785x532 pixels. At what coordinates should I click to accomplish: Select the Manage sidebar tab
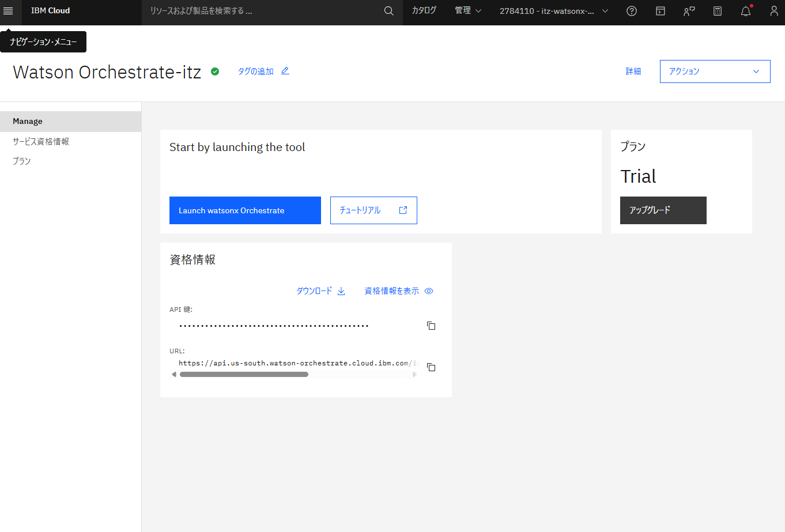(x=70, y=122)
